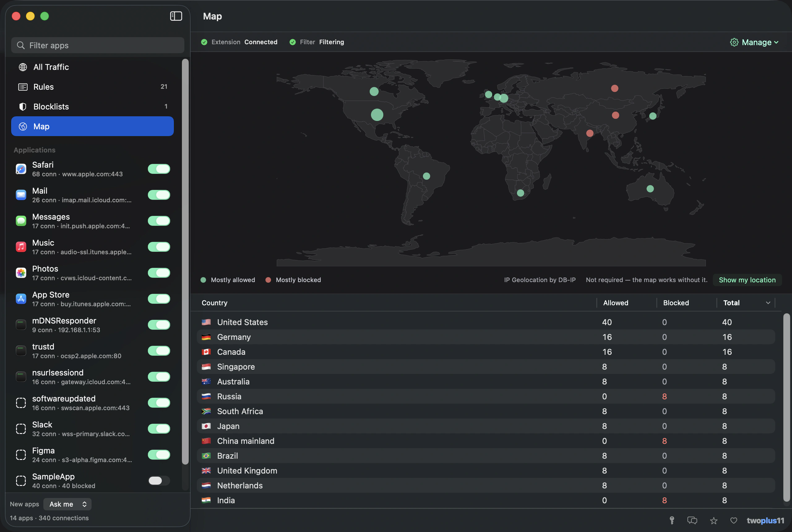This screenshot has width=792, height=532.
Task: Click the mDNSResponder exec icon
Action: pyautogui.click(x=21, y=325)
